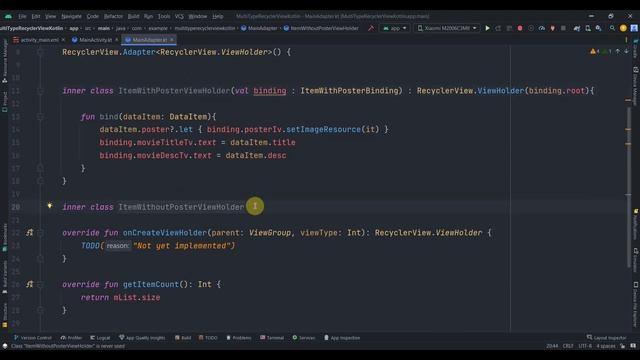Close the MainAdapter.kt tab
The width and height of the screenshot is (640, 360).
(x=172, y=40)
